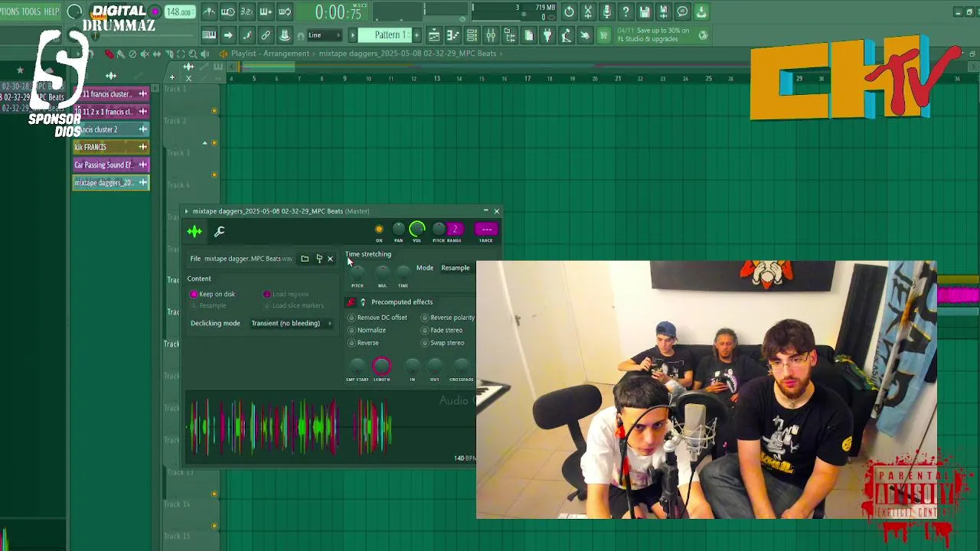Viewport: 980px width, 551px height.
Task: Toggle Load regions option
Action: pos(286,294)
